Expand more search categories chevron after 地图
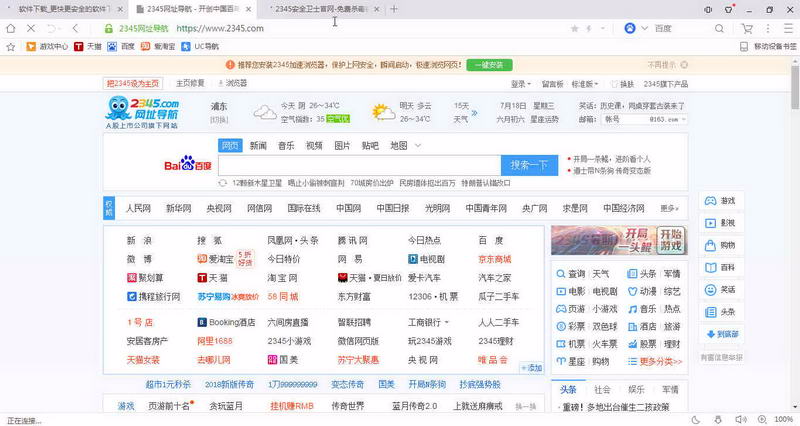The height and width of the screenshot is (426, 800). (x=418, y=146)
